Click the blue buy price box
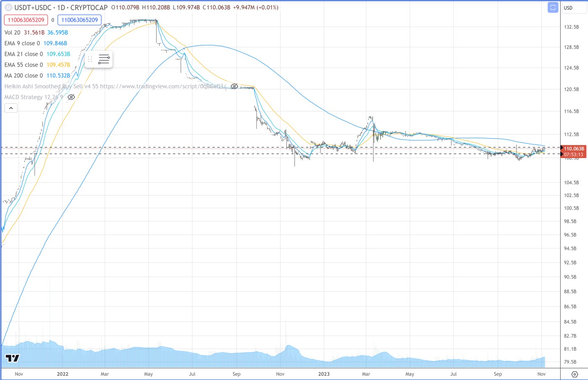This screenshot has width=588, height=380. [80, 20]
